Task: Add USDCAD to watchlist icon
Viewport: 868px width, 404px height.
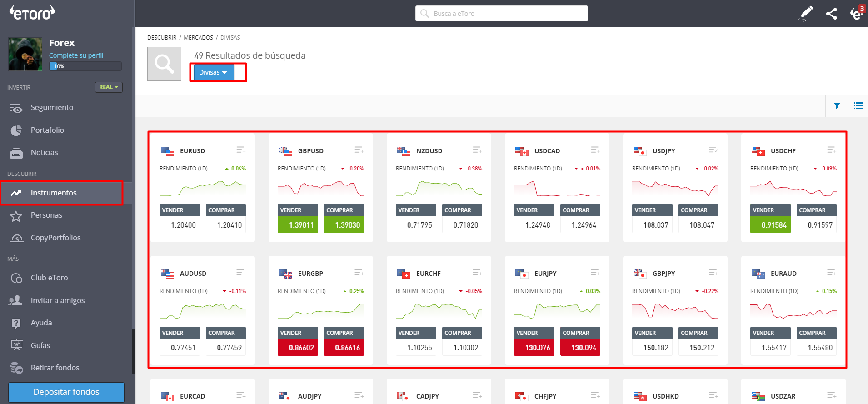Action: coord(595,150)
